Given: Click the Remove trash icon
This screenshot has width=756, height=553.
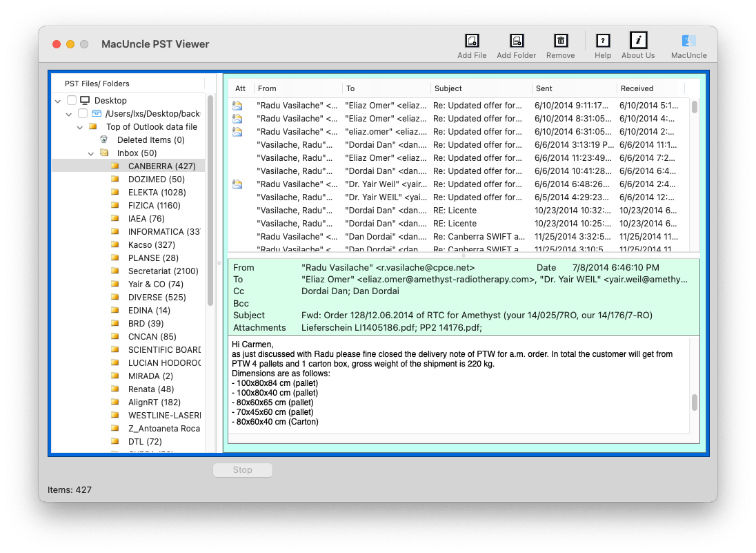Looking at the screenshot, I should click(561, 41).
